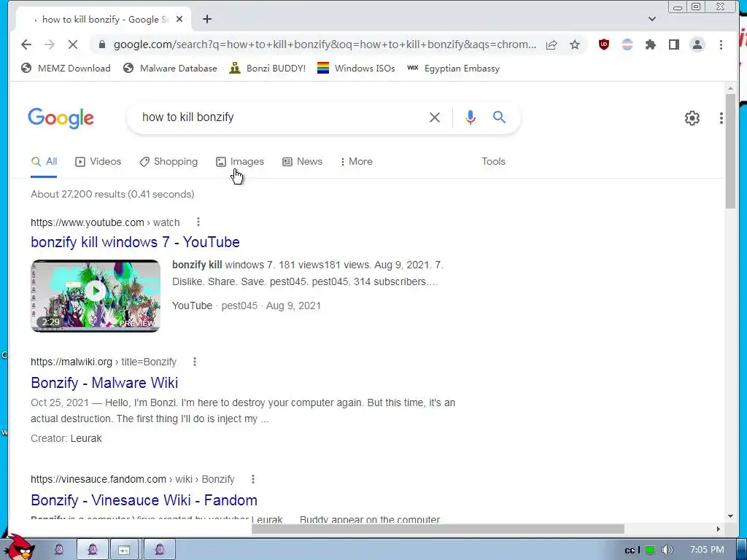The image size is (747, 560).
Task: Open the Extensions puzzle menu
Action: click(650, 44)
